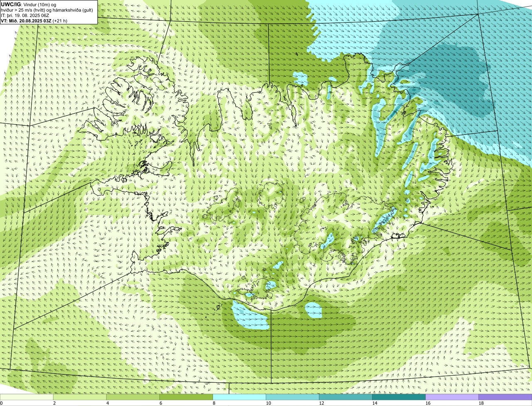Click the '18' label on the color scale

(x=481, y=403)
